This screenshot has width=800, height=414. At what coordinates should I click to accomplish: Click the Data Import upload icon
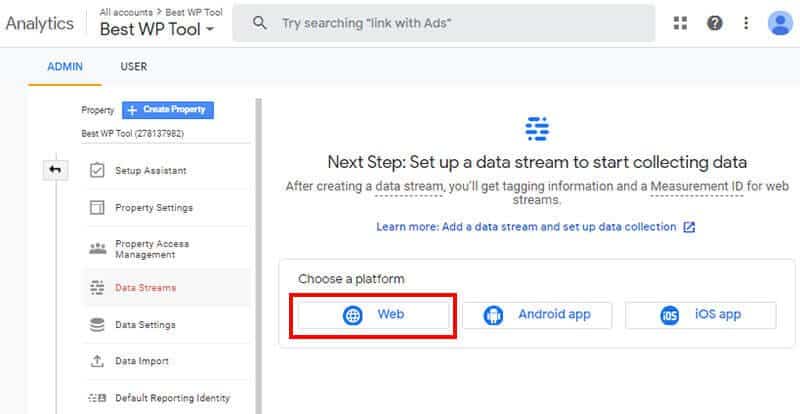(x=97, y=361)
